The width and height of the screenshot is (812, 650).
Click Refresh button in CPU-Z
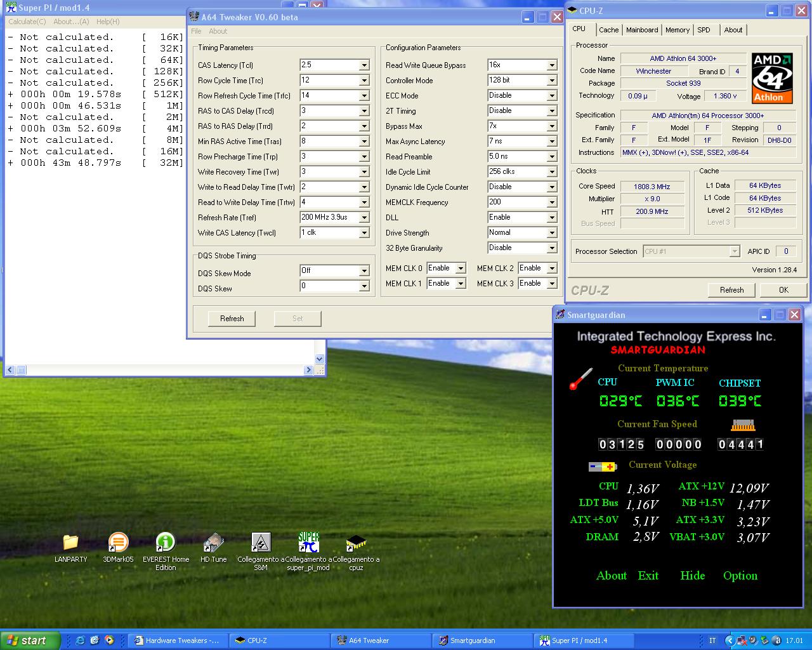[731, 290]
